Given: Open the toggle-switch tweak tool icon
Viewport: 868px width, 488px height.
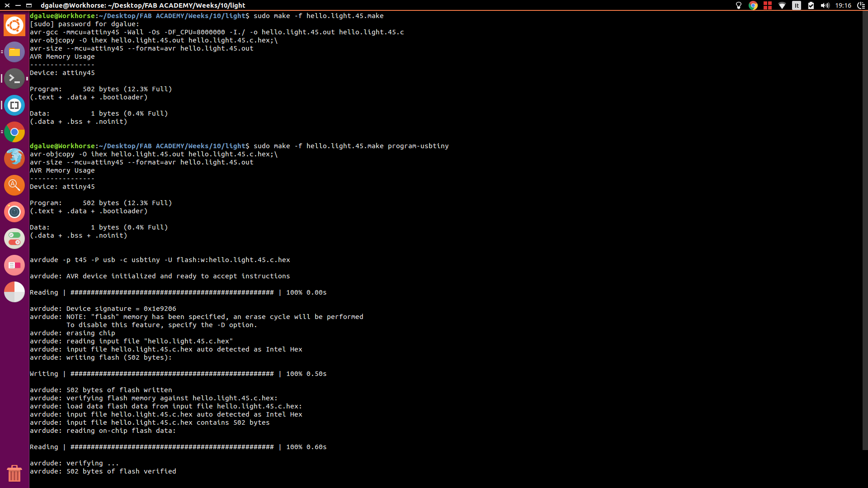Looking at the screenshot, I should coord(14,239).
